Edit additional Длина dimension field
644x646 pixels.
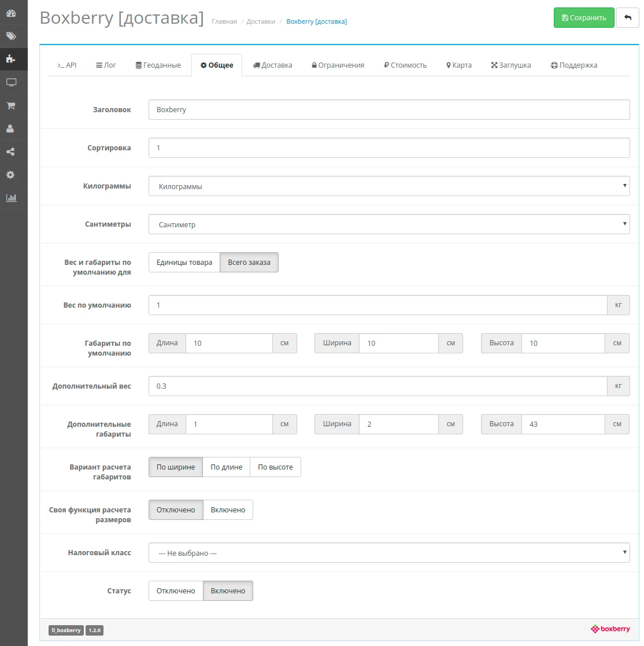(230, 424)
